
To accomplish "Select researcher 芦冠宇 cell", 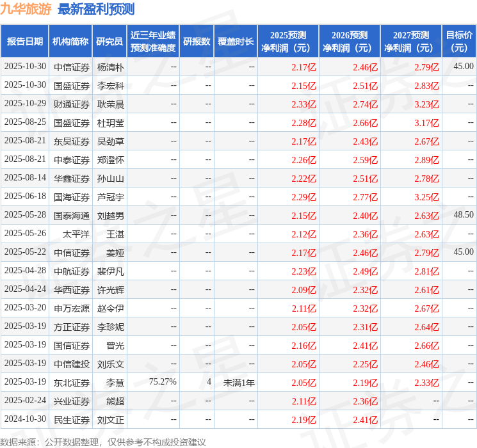I will pos(110,197).
